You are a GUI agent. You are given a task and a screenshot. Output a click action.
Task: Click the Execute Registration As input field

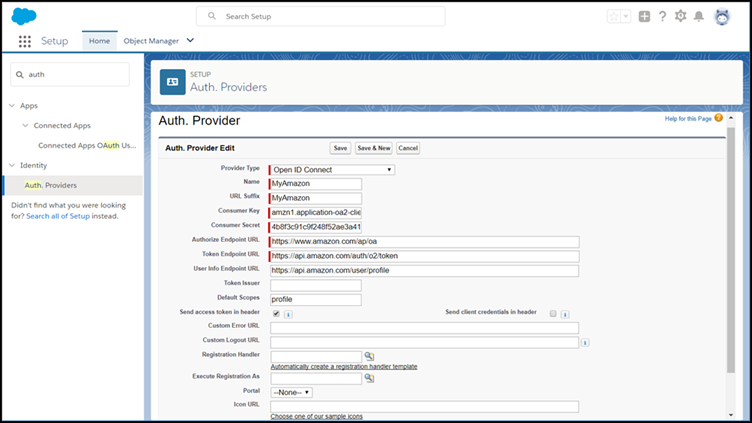(316, 378)
